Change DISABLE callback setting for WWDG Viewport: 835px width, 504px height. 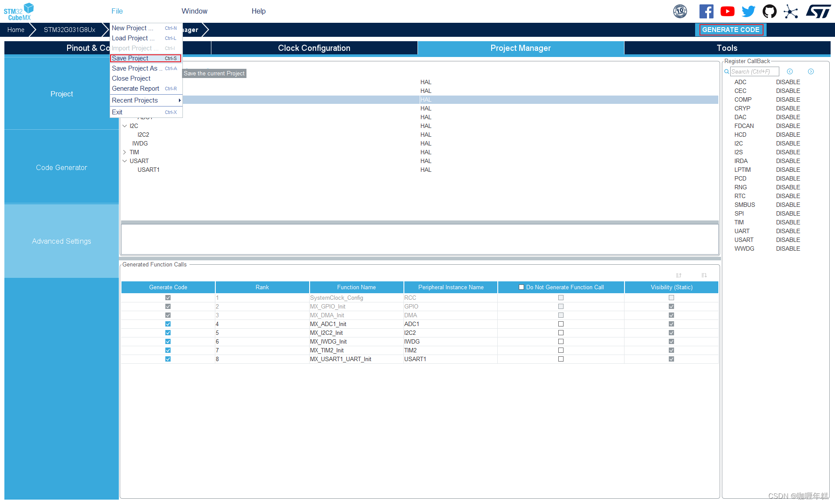pos(788,248)
